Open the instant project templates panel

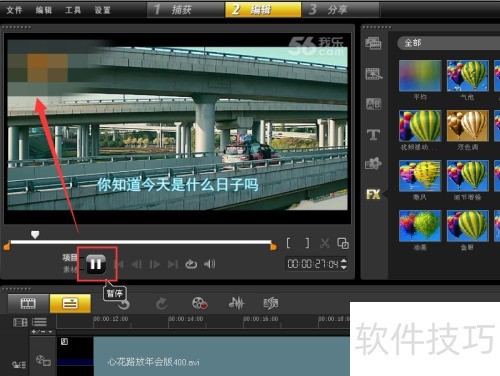coord(373,74)
